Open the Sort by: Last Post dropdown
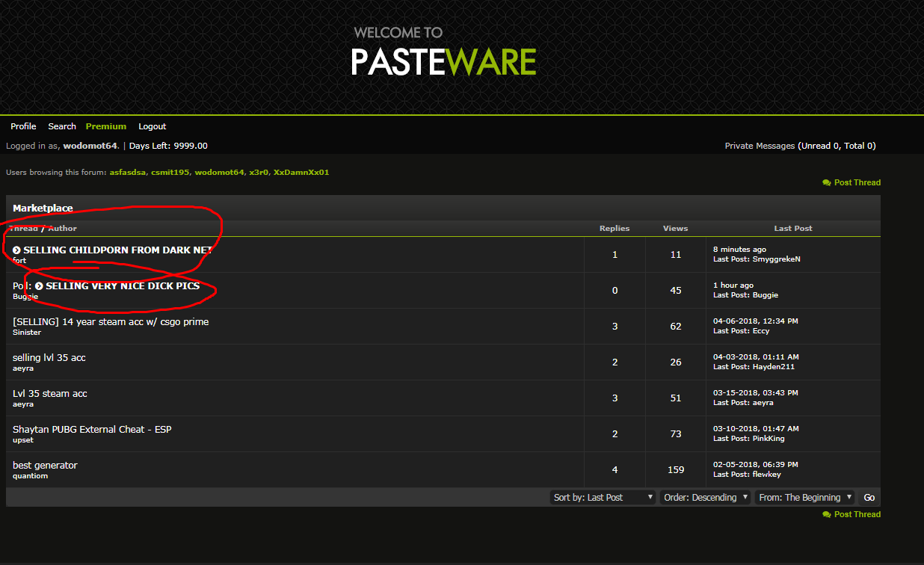This screenshot has width=924, height=565. (603, 497)
